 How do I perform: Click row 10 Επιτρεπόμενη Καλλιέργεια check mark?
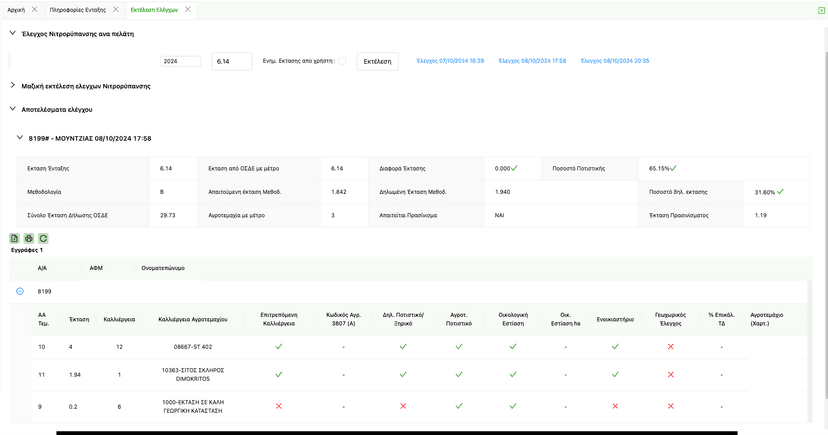pos(279,347)
